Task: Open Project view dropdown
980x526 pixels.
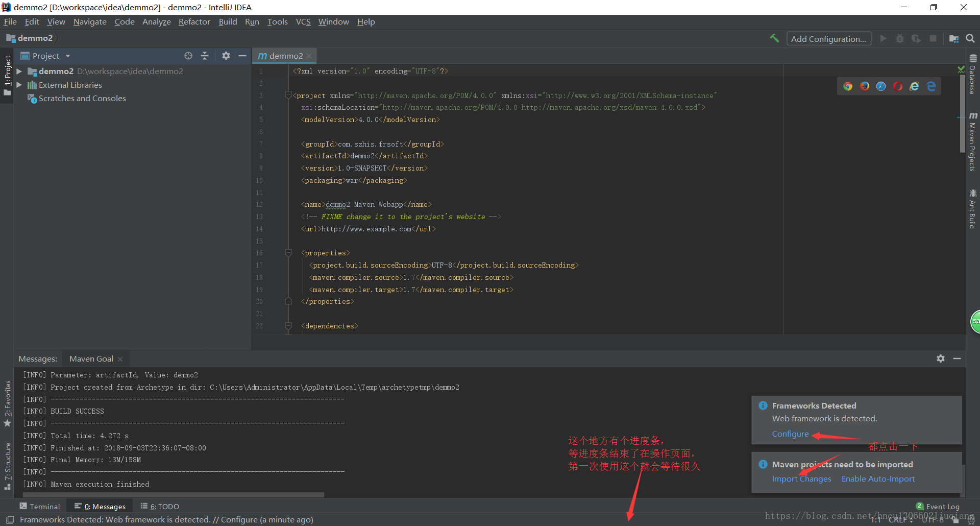Action: [x=68, y=56]
